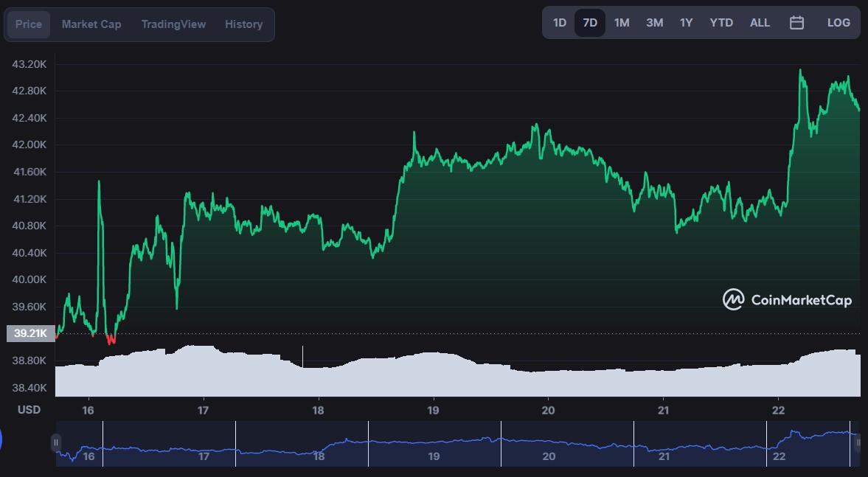This screenshot has height=477, width=868.
Task: Click date 19 on the chart axis
Action: coord(433,410)
